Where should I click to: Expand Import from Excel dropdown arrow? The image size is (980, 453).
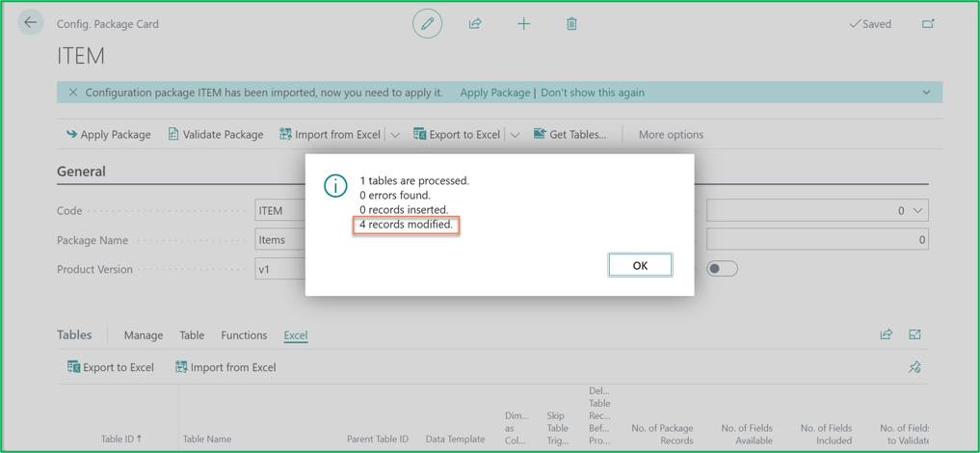click(x=395, y=134)
